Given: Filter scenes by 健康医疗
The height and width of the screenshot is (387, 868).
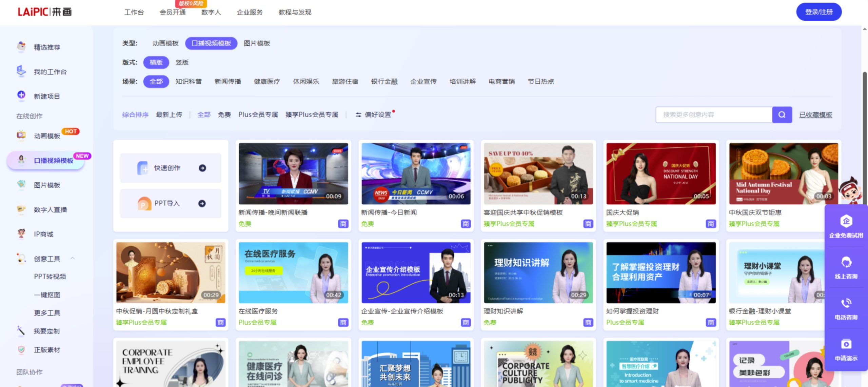Looking at the screenshot, I should click(x=267, y=81).
